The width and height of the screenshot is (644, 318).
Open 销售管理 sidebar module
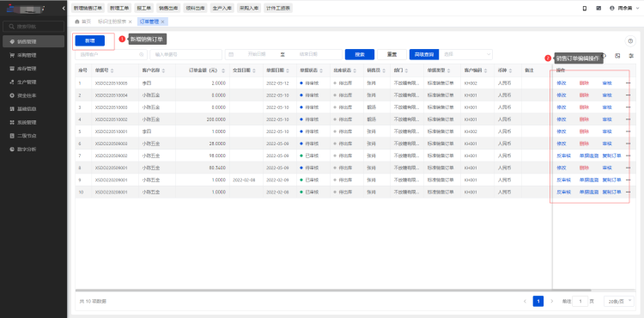tap(33, 41)
